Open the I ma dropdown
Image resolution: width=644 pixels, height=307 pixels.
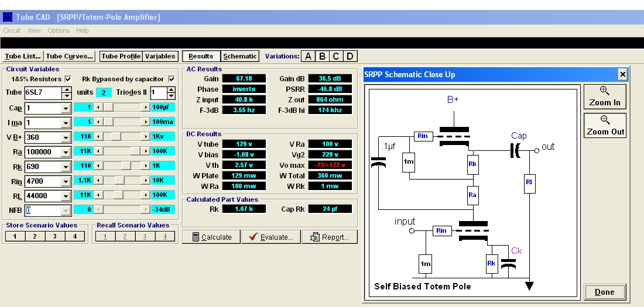[66, 123]
